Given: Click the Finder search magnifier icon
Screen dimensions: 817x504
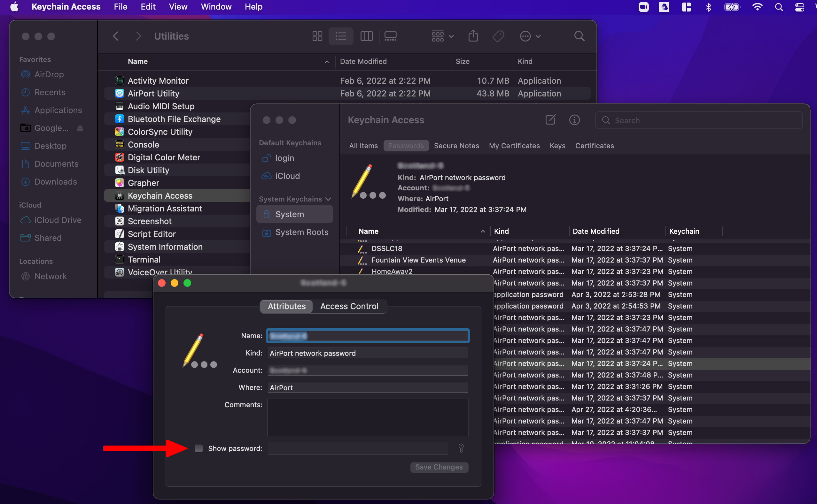Looking at the screenshot, I should pyautogui.click(x=579, y=36).
